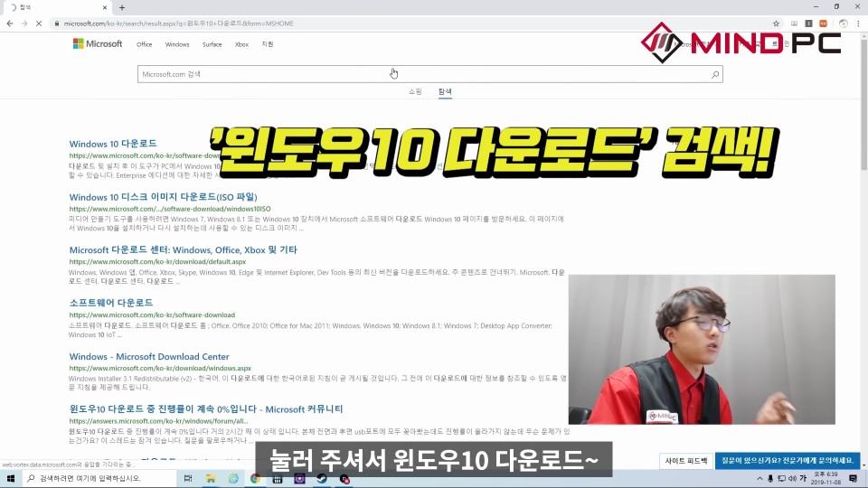This screenshot has height=488, width=868.
Task: Click the blue '질문이 있으신가요?' chat button
Action: (x=788, y=460)
